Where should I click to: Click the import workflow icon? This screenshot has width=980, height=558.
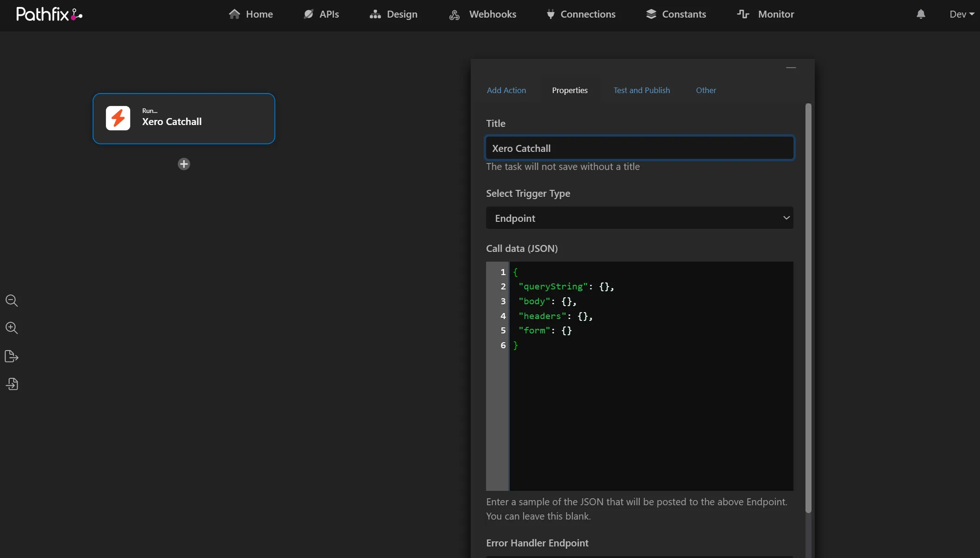pos(12,384)
